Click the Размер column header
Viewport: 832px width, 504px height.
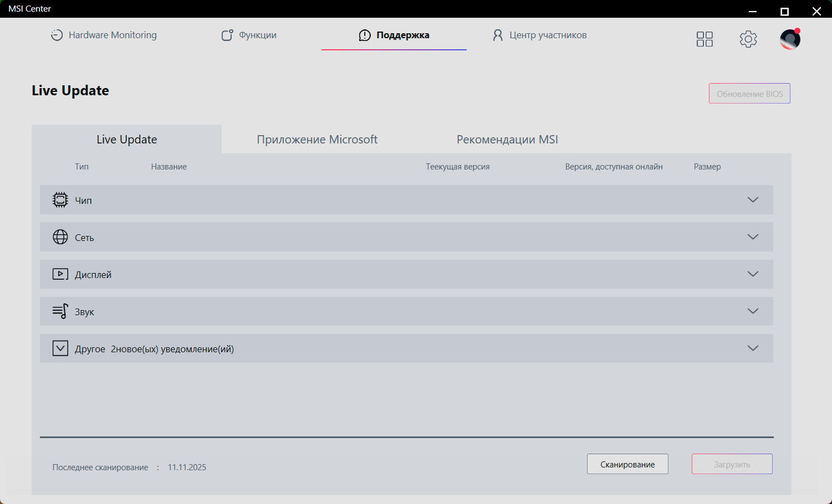tap(707, 167)
